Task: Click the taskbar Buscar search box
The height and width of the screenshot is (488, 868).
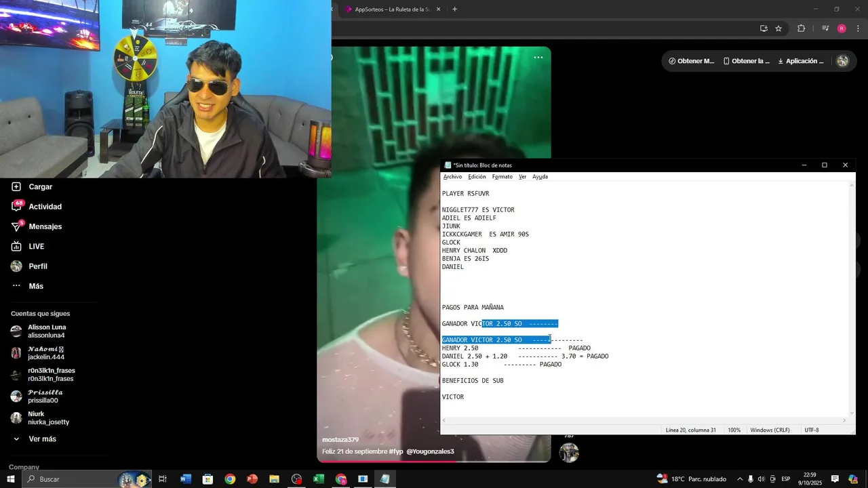Action: pyautogui.click(x=87, y=479)
